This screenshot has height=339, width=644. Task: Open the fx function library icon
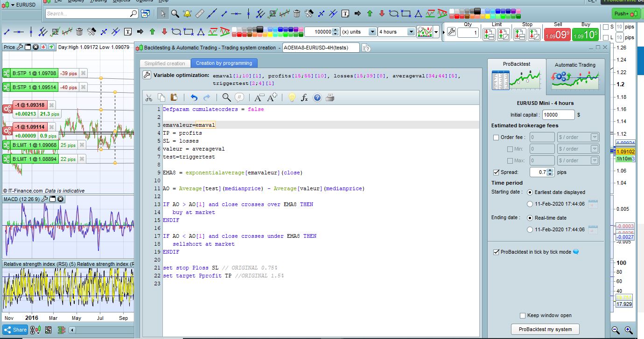(304, 97)
